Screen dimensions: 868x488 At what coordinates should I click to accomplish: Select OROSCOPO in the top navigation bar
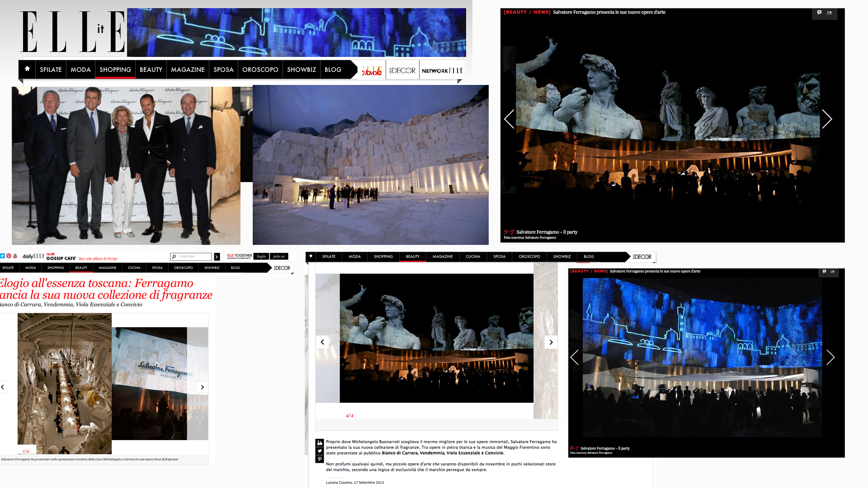260,70
